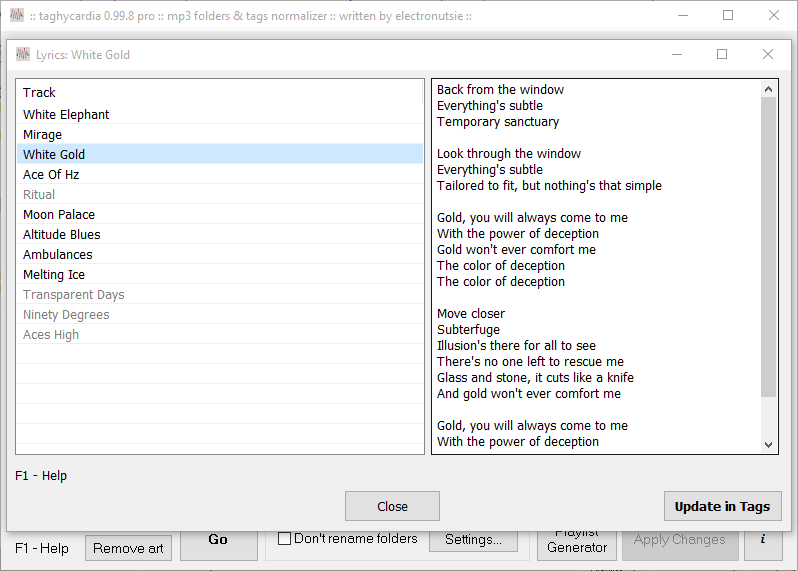798x571 pixels.
Task: Close the Lyrics dialog via X button
Action: [x=767, y=54]
